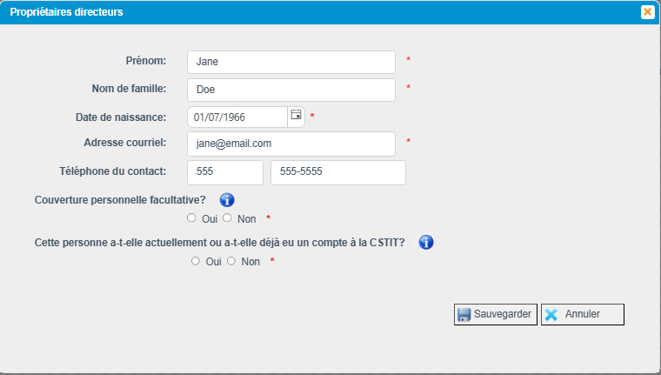Focus the Nom de famille field
The image size is (661, 375).
pyautogui.click(x=291, y=90)
